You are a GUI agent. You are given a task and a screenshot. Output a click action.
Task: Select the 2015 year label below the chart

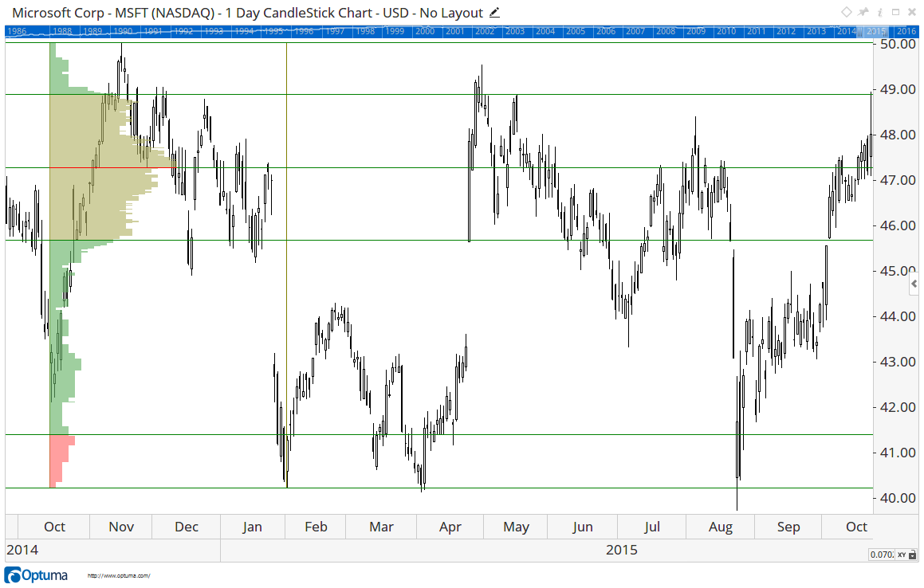622,550
